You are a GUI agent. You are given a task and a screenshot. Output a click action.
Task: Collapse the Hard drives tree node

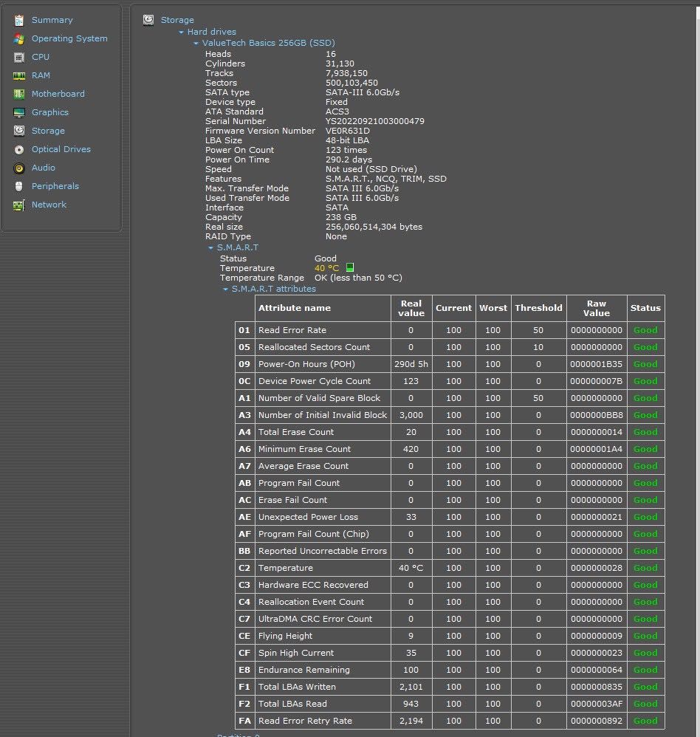pos(181,32)
